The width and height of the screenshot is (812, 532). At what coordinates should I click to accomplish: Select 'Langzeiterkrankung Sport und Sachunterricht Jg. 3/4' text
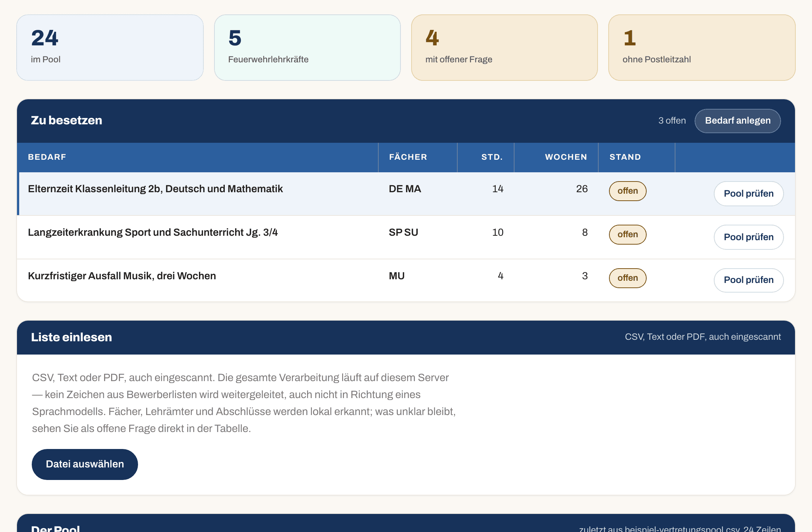coord(153,232)
